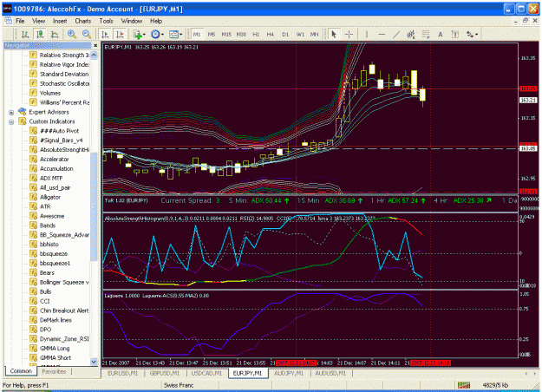
Task: Open the indicators list button
Action: coord(138,34)
